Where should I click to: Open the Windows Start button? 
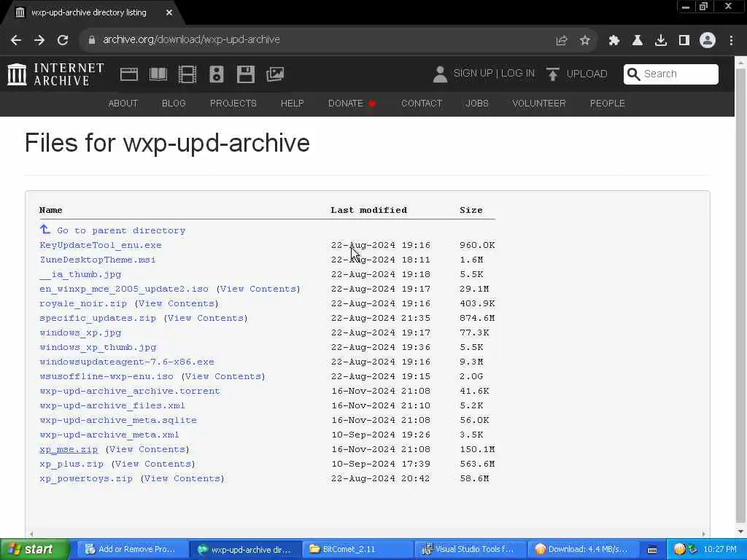(x=34, y=550)
